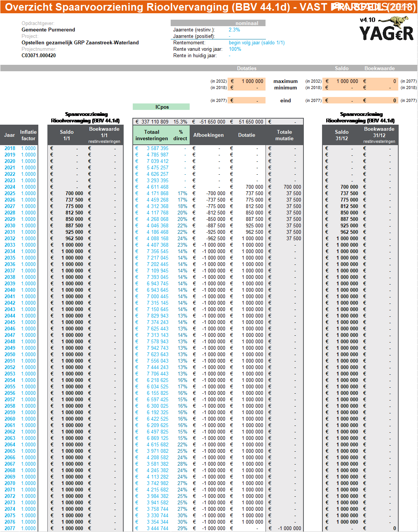Select project number C03071.000420

[39, 55]
